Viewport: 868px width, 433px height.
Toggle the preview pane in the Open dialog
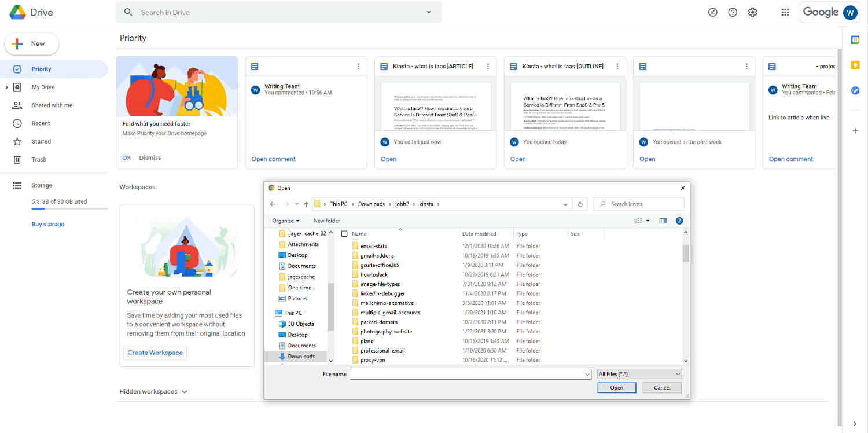pyautogui.click(x=663, y=221)
